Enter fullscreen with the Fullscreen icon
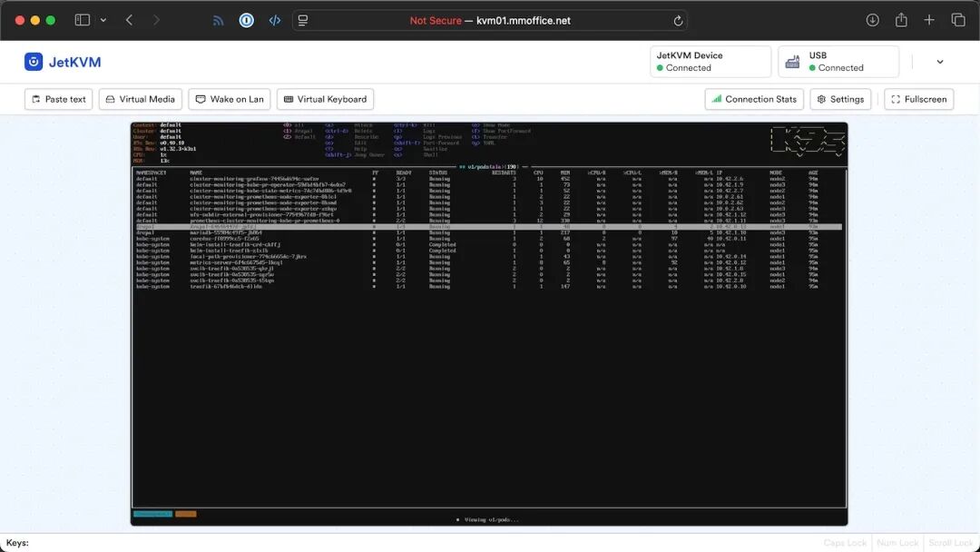The width and height of the screenshot is (980, 552). [897, 99]
